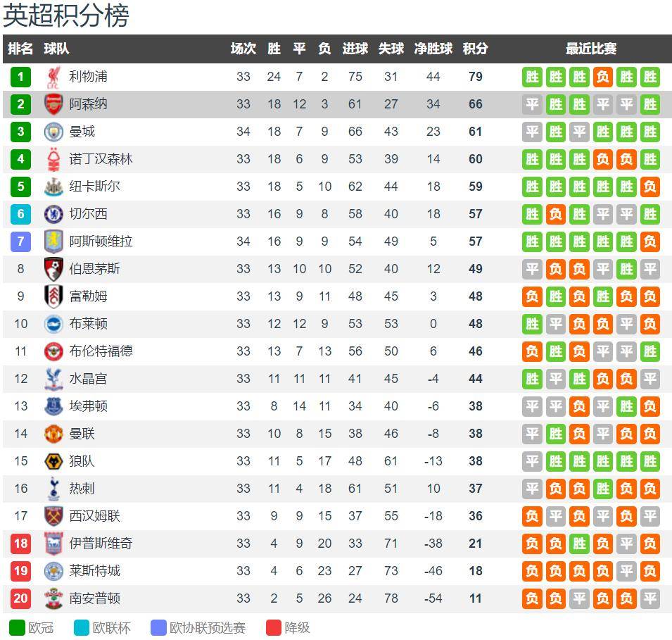Click the green 欧冠 legend swatch
This screenshot has height=640, width=672.
tap(17, 627)
